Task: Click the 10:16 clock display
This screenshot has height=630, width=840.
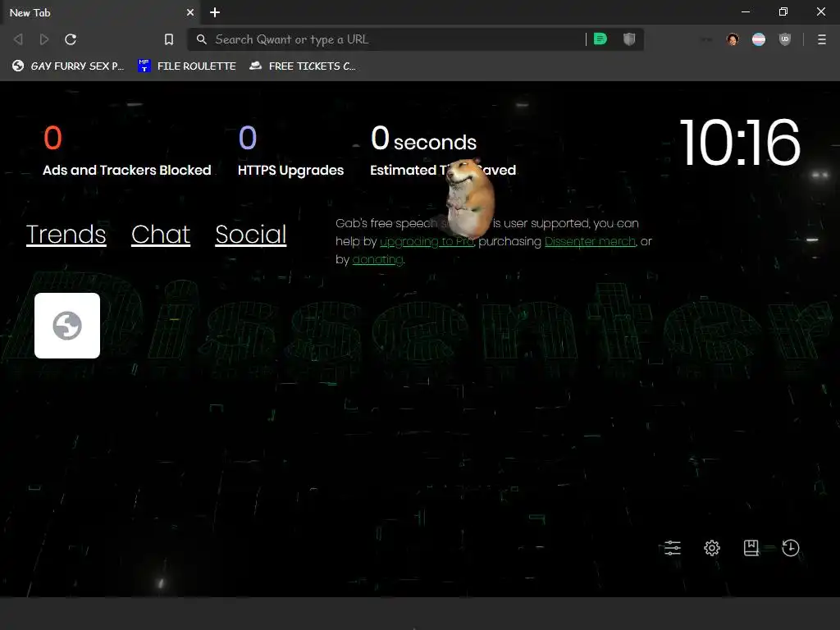Action: (x=740, y=142)
